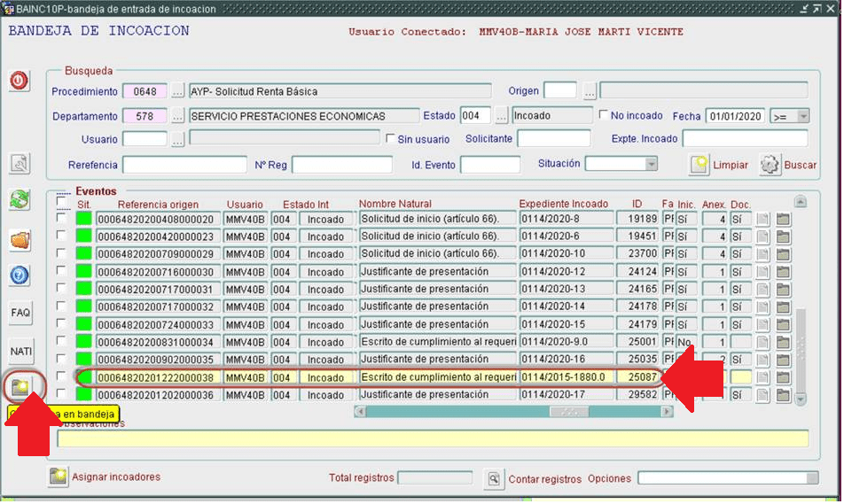The height and width of the screenshot is (504, 844).
Task: Open the Procedimiento lookup ellipsis button
Action: click(x=178, y=91)
